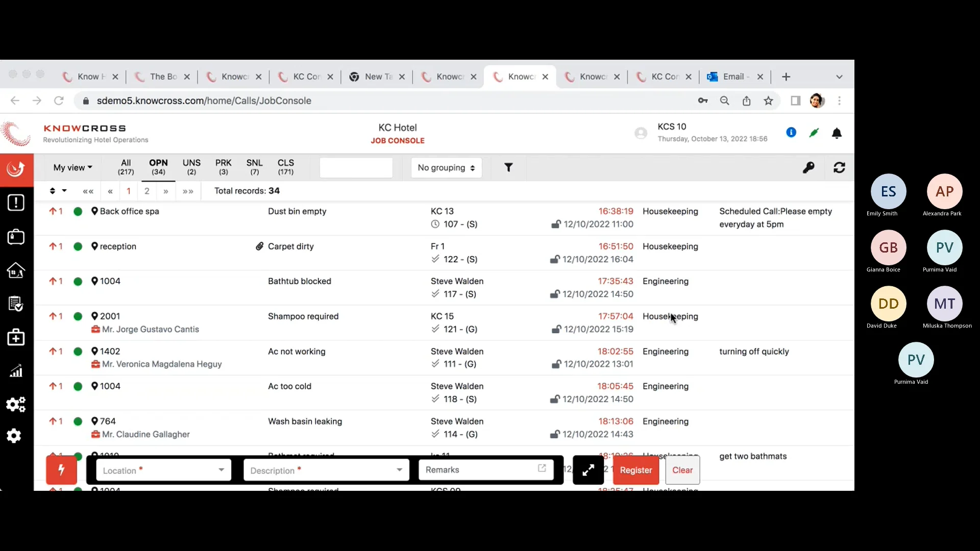
Task: Expand the No grouping dropdown
Action: click(x=446, y=167)
